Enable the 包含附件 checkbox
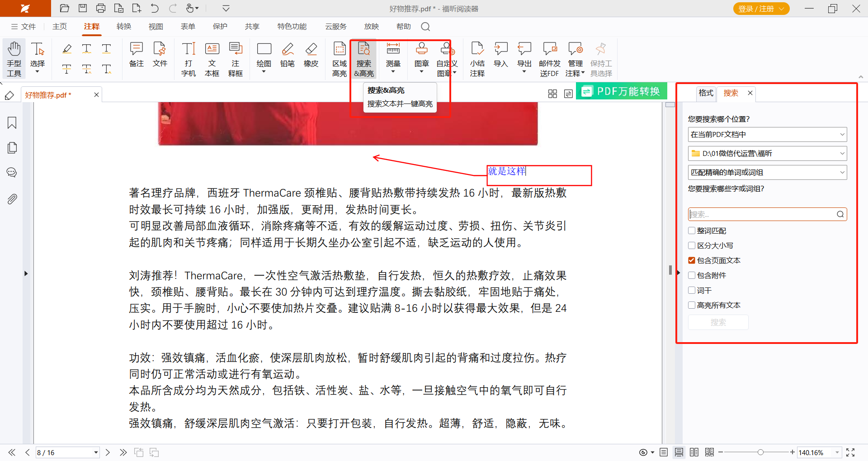The width and height of the screenshot is (868, 461). pos(692,275)
